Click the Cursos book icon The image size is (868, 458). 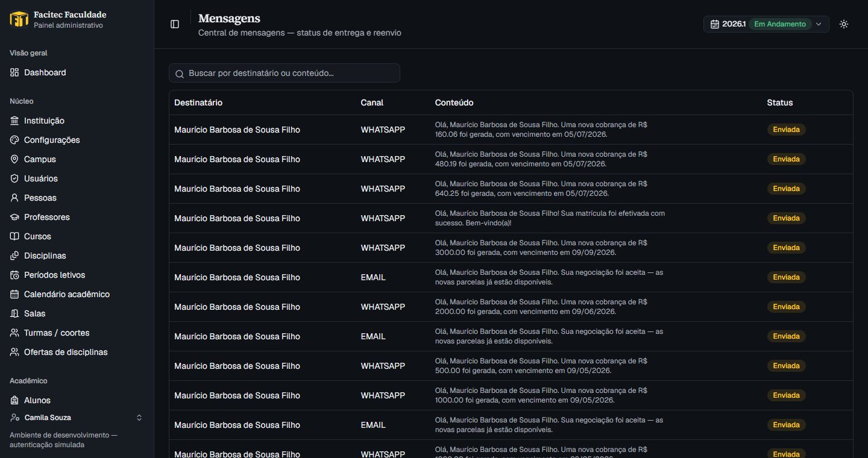pos(14,236)
